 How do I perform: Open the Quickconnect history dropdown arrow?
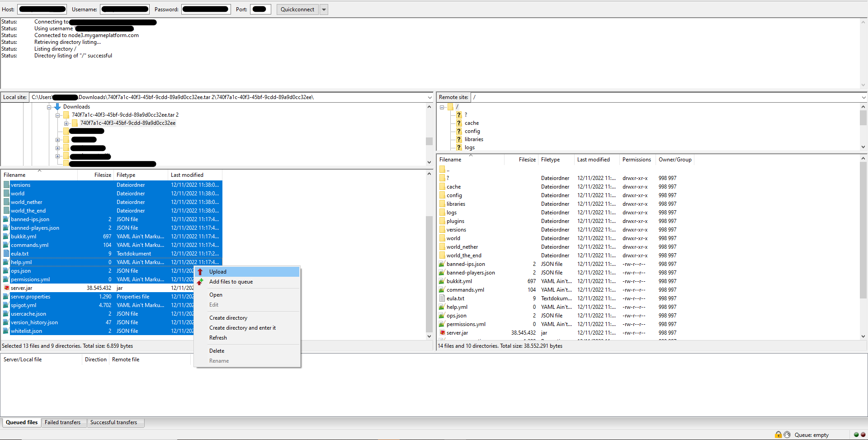click(x=324, y=9)
